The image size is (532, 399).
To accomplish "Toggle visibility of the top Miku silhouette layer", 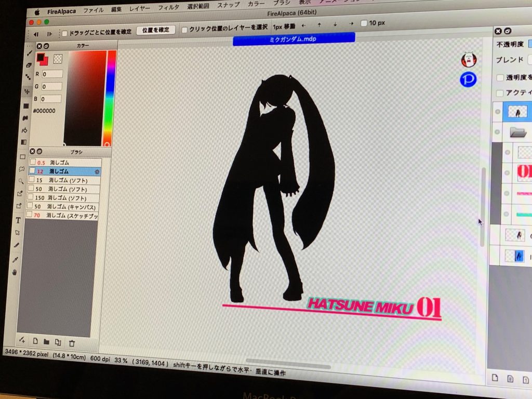I will tap(497, 111).
